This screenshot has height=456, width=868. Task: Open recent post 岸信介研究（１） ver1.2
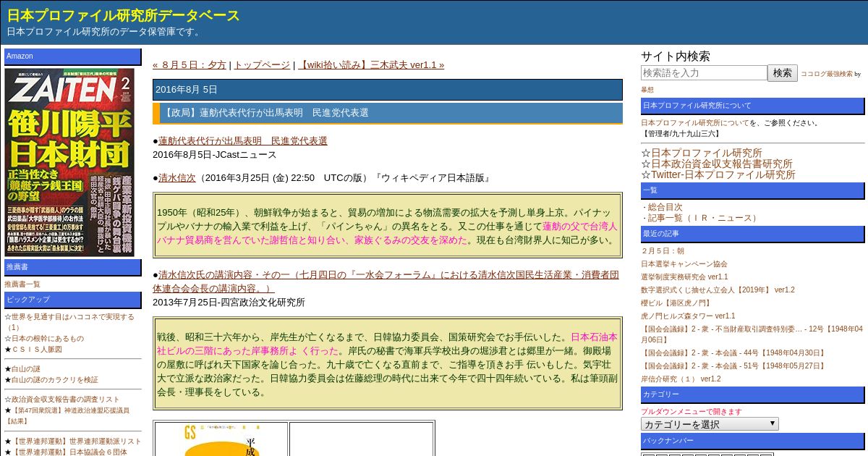(681, 379)
